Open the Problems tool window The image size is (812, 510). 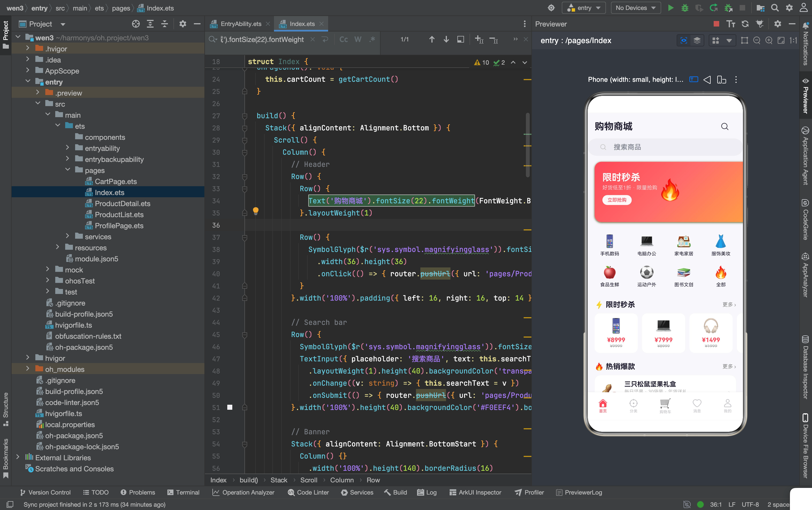pyautogui.click(x=138, y=492)
